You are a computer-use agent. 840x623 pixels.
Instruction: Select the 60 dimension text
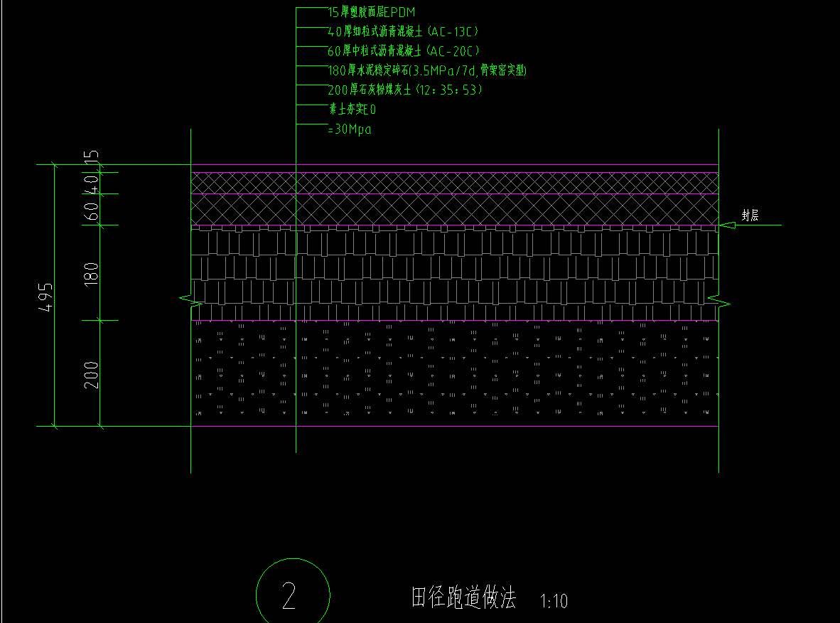click(x=92, y=210)
